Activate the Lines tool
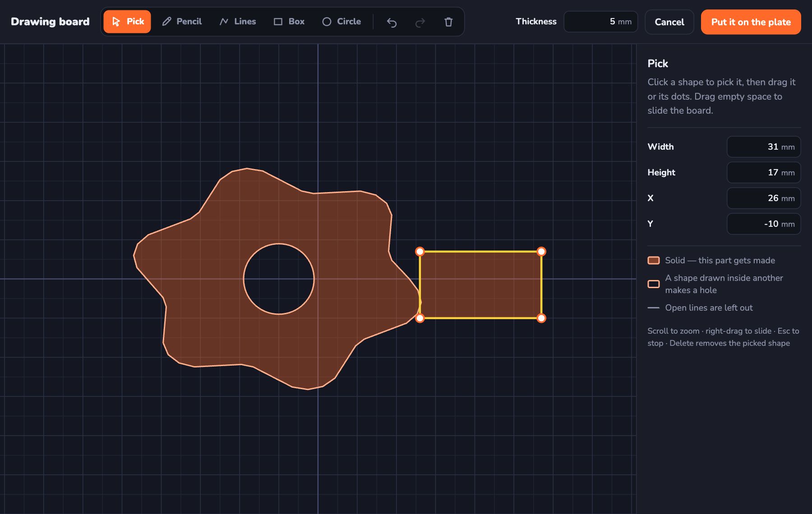This screenshot has width=812, height=514. (x=238, y=22)
